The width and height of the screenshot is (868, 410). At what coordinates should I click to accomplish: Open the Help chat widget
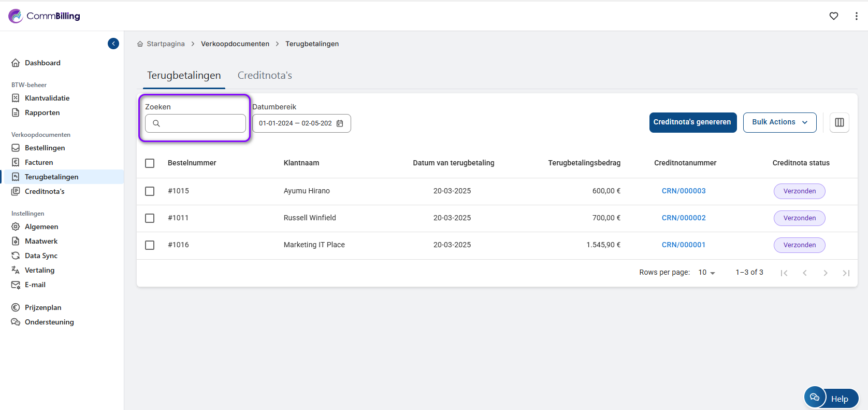click(x=832, y=398)
